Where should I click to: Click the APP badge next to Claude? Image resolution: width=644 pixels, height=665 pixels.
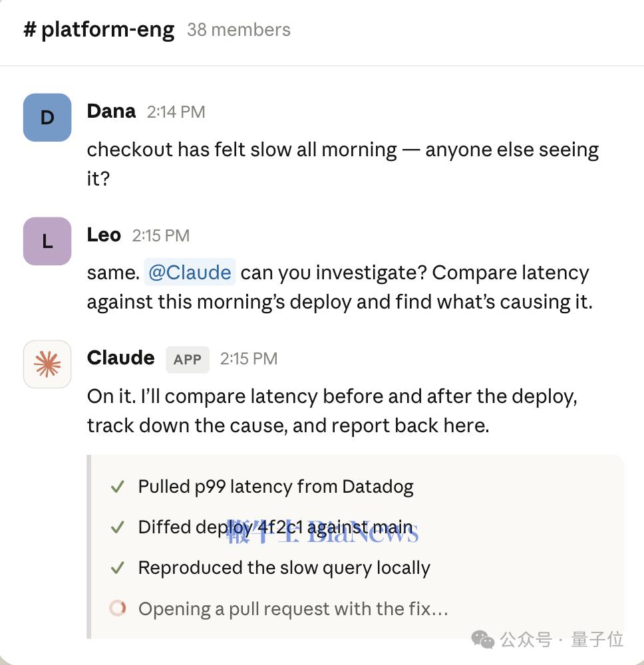click(188, 360)
